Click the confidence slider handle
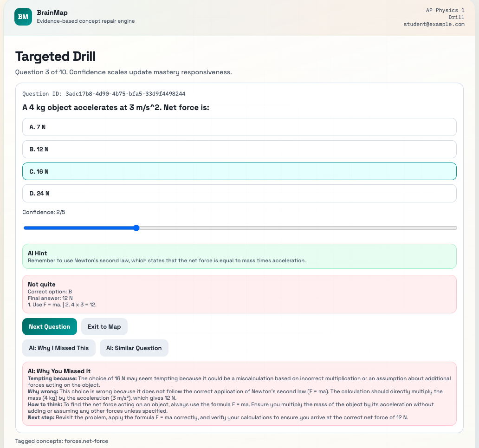Screen dimensions: 479x448 click(136, 228)
